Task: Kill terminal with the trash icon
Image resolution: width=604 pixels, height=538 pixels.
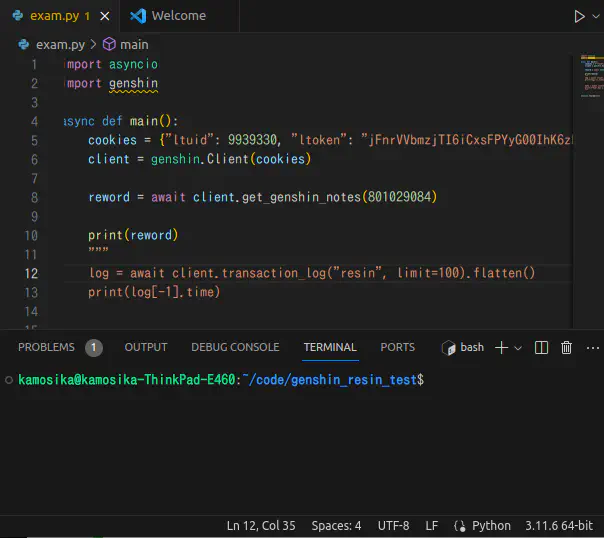Action: [566, 347]
